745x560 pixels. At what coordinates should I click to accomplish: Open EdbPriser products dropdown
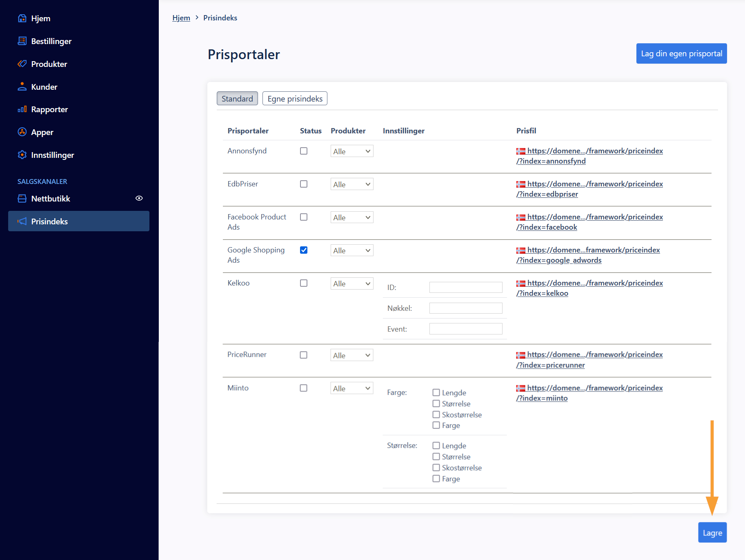coord(352,184)
